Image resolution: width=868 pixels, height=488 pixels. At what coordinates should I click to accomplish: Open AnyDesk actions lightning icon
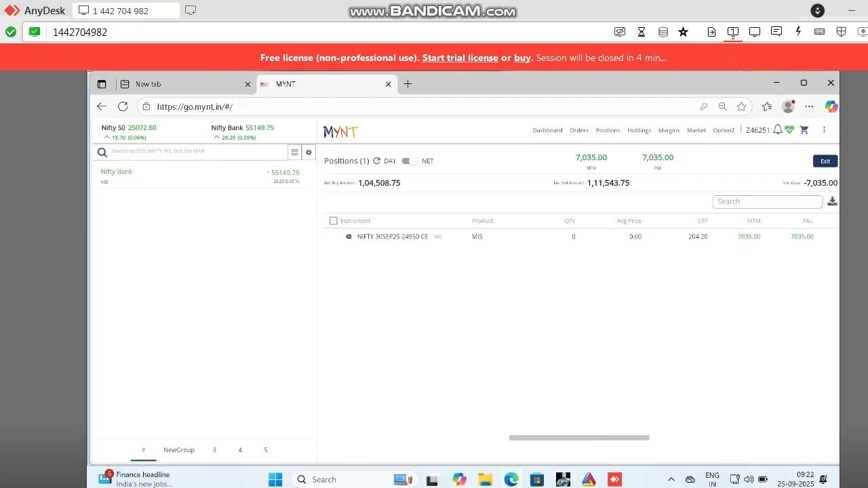click(798, 32)
